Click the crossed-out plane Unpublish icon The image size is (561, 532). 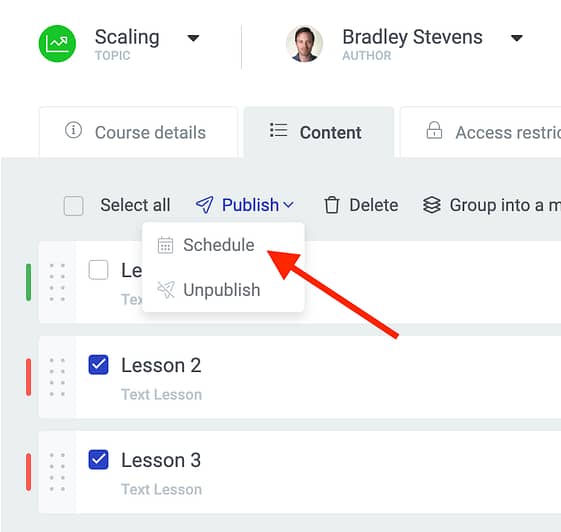pyautogui.click(x=166, y=290)
